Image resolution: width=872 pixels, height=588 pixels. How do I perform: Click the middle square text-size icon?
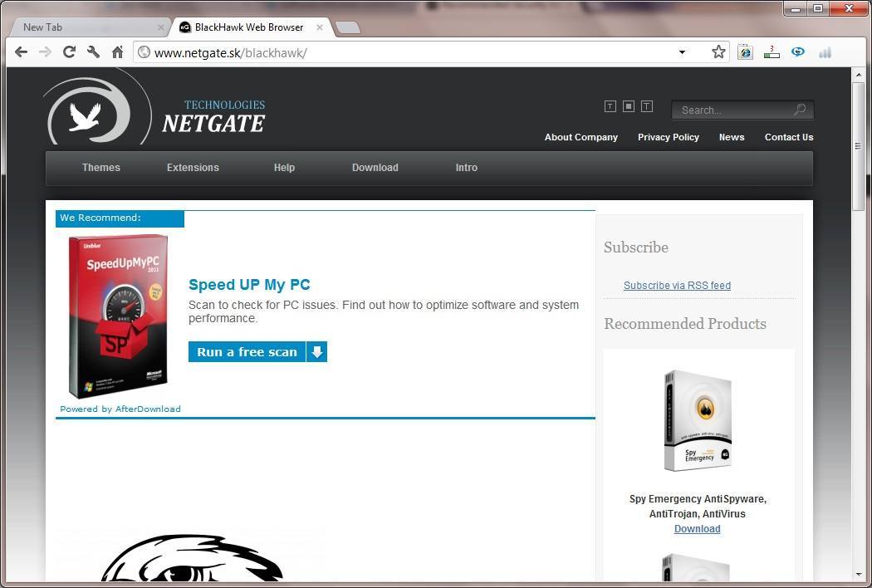coord(629,106)
